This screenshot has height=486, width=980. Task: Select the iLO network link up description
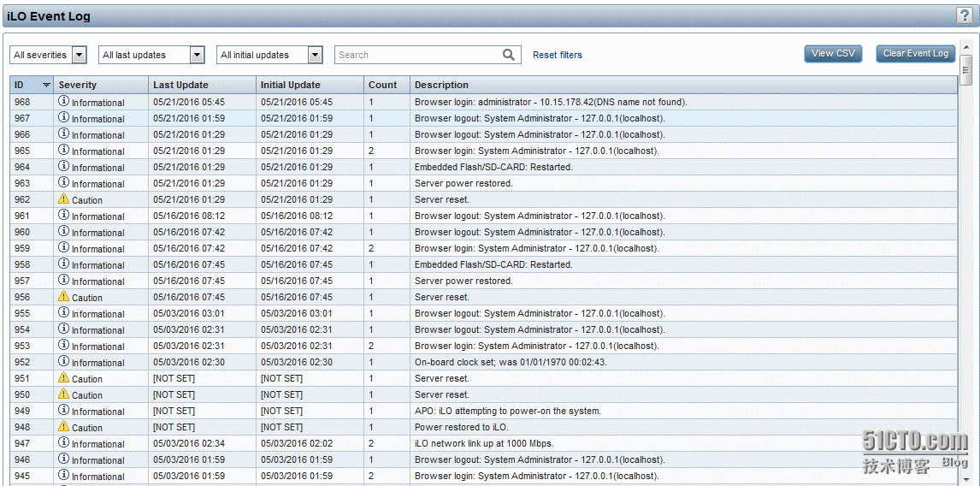pos(484,443)
